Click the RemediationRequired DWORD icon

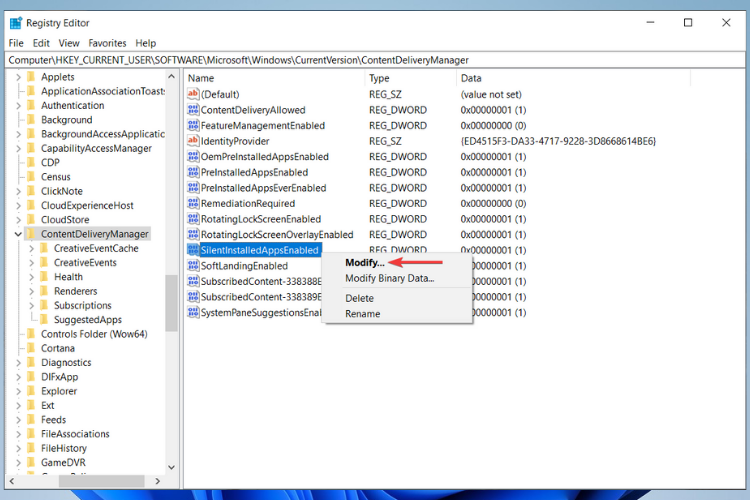[193, 203]
